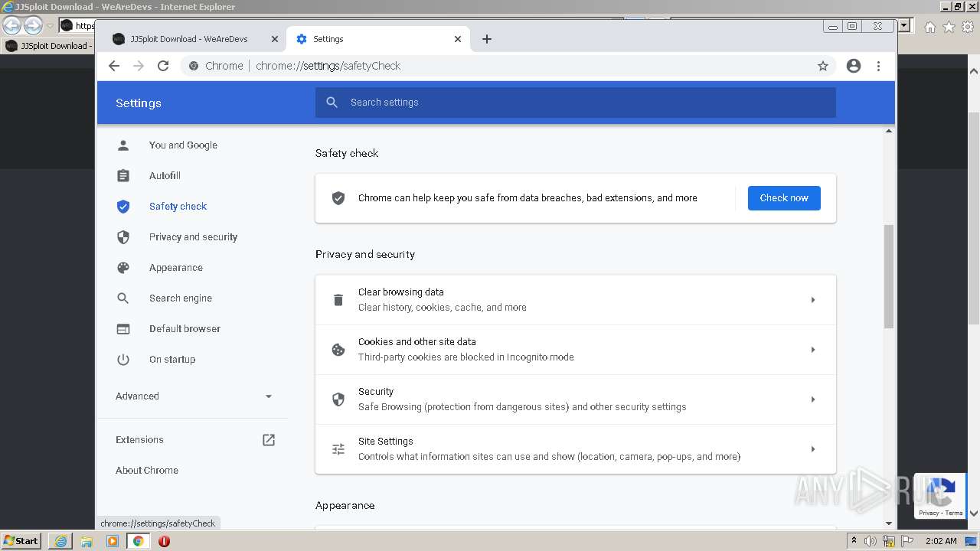Screen dimensions: 980x551
Task: Click the Check now button
Action: (x=784, y=198)
